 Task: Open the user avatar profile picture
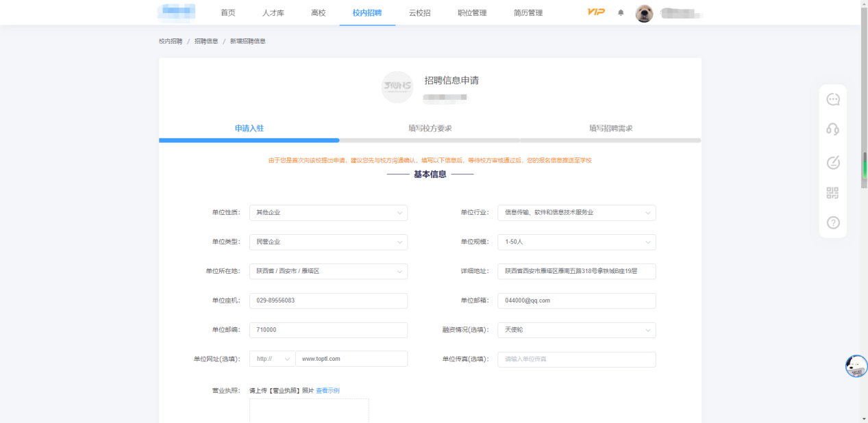644,13
